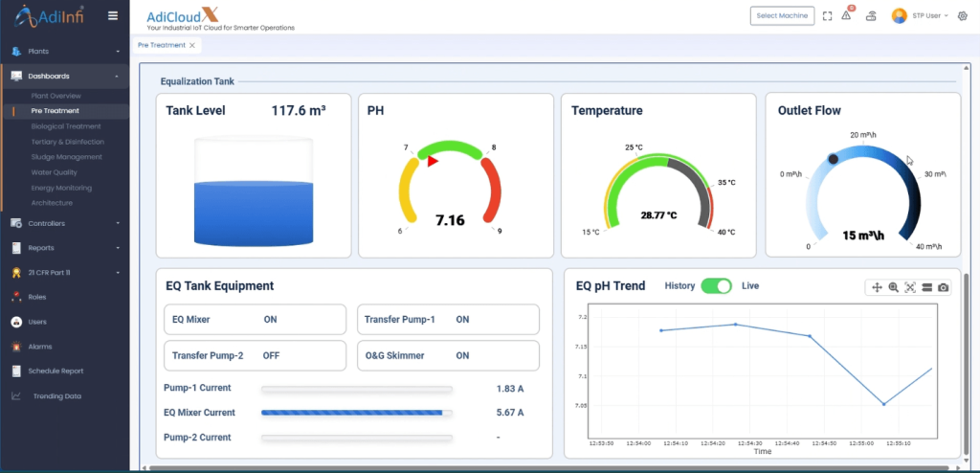Click the 117.6 m³ tank level value
This screenshot has width=980, height=473.
(299, 111)
